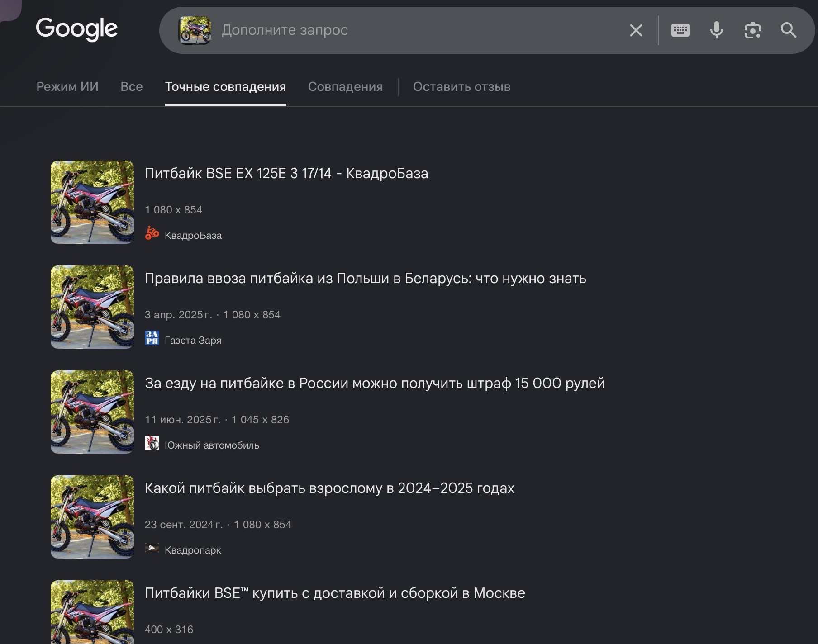818x644 pixels.
Task: Open the Совпадения tab
Action: click(x=345, y=86)
